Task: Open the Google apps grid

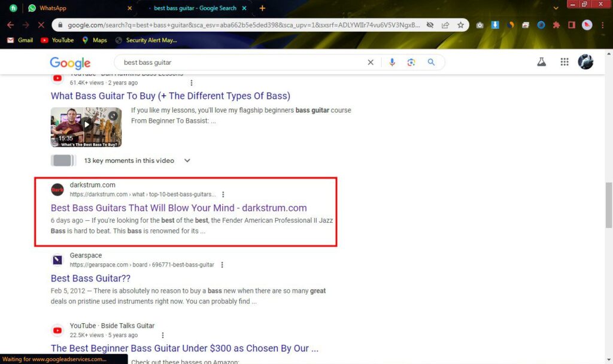Action: point(565,62)
